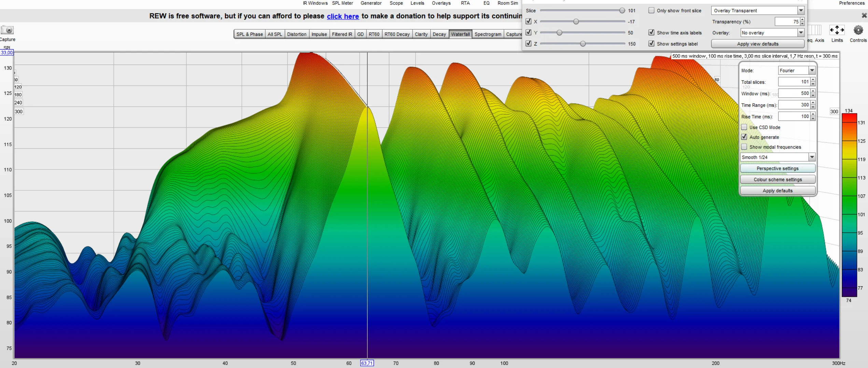Switch to the Distortion tab
The width and height of the screenshot is (868, 368).
(297, 34)
